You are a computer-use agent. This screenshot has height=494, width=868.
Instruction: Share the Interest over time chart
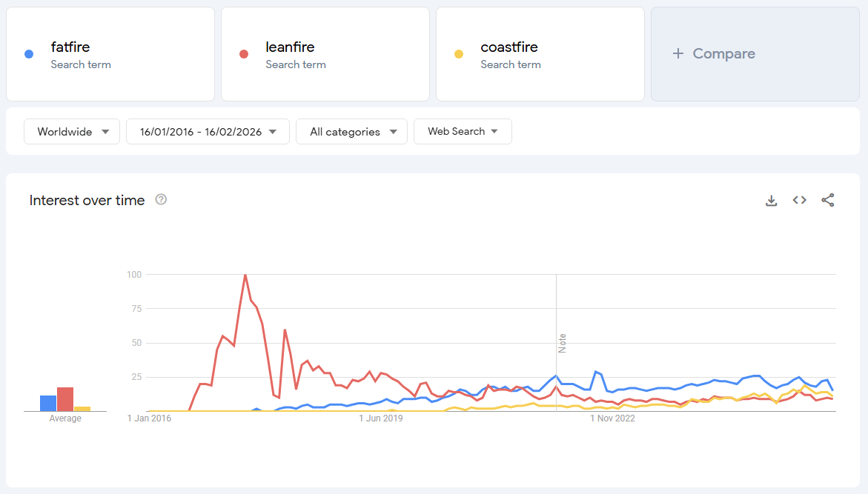(x=828, y=200)
